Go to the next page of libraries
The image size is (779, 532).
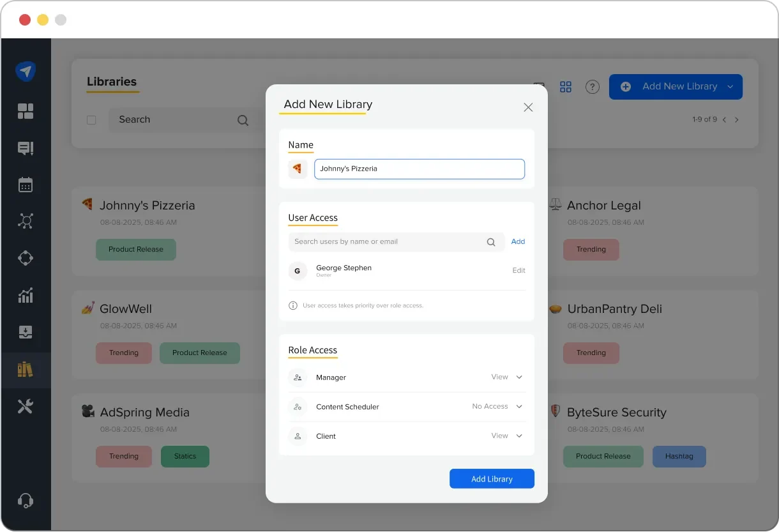pos(737,119)
